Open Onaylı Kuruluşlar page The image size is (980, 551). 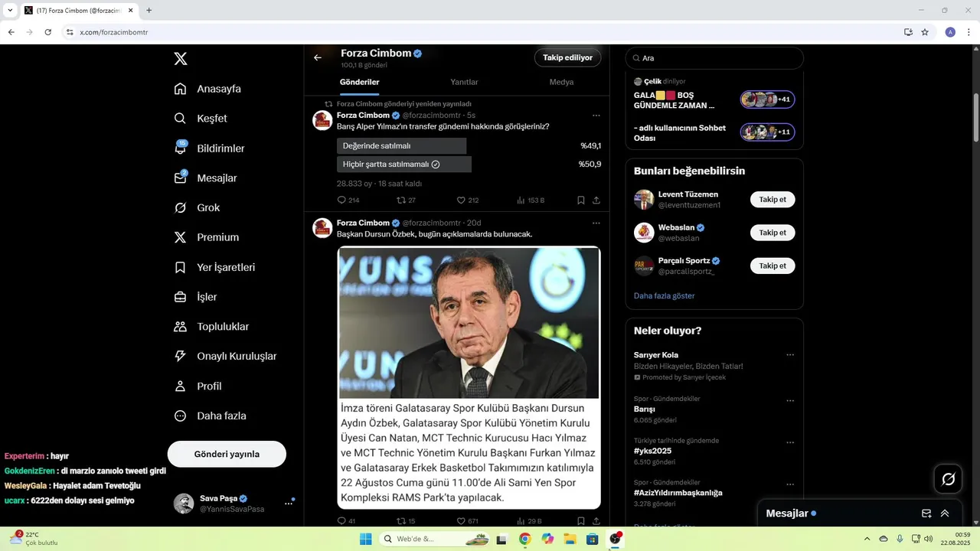tap(225, 357)
